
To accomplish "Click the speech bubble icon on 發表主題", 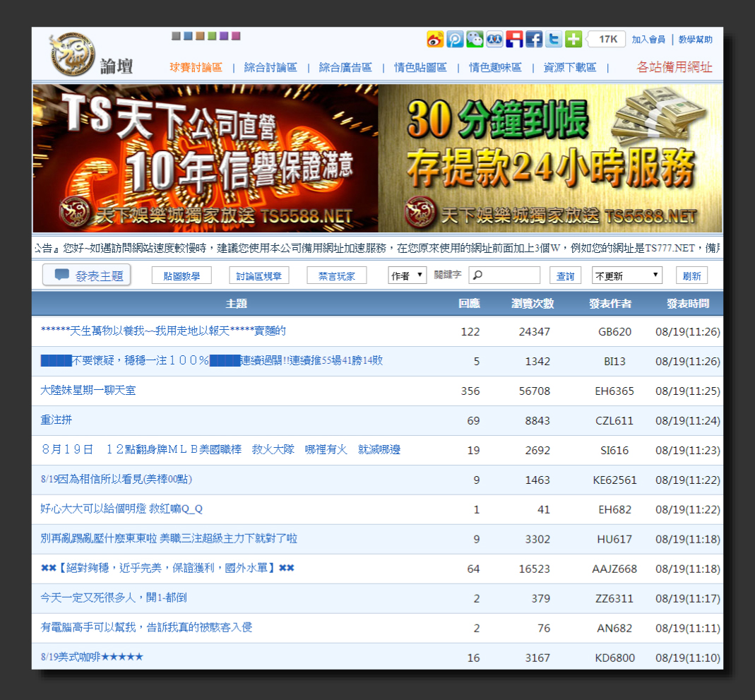I will pyautogui.click(x=61, y=275).
